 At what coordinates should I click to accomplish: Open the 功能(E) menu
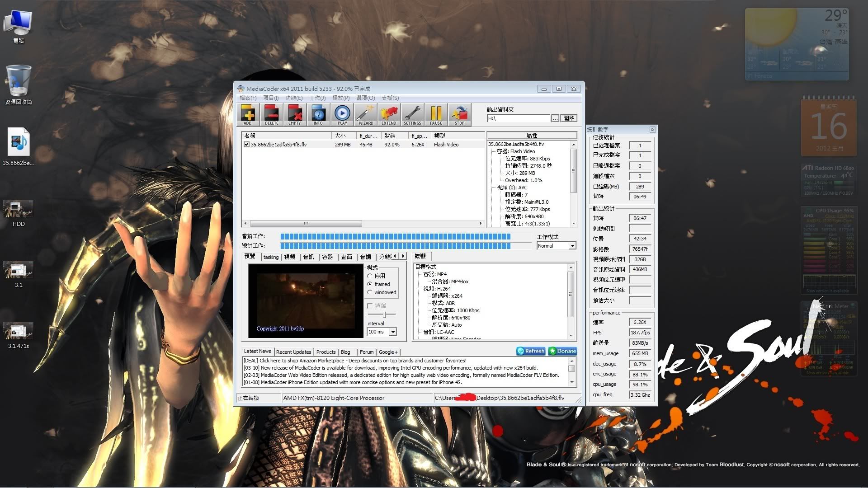click(x=294, y=98)
